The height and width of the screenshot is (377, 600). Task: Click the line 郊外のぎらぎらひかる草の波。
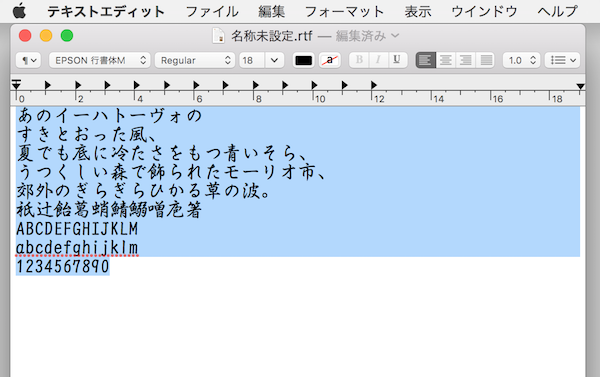pyautogui.click(x=144, y=191)
